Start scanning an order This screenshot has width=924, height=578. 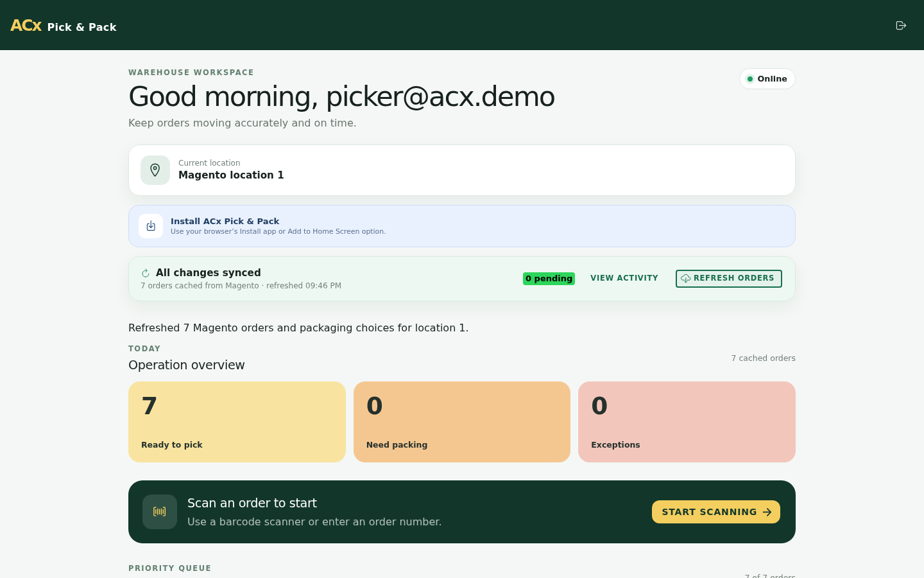point(716,512)
